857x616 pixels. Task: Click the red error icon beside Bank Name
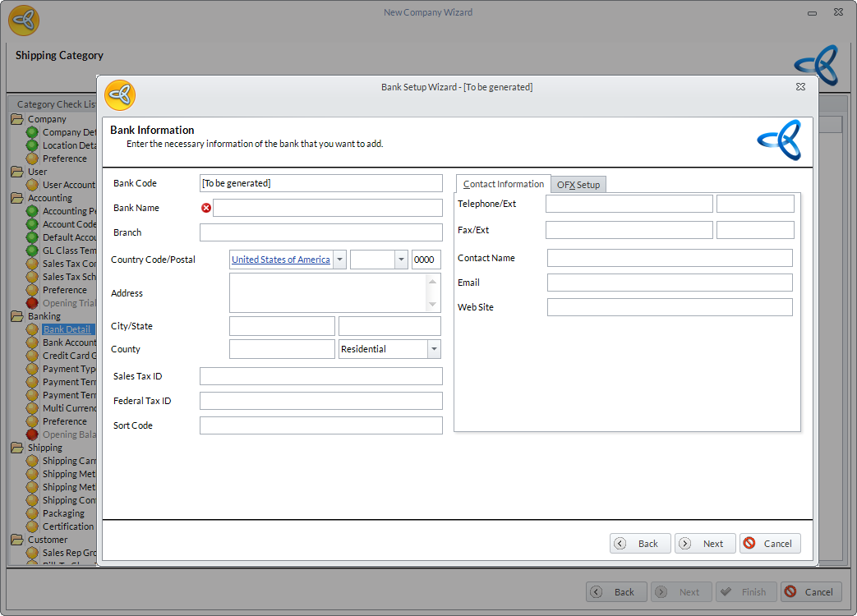[x=206, y=208]
